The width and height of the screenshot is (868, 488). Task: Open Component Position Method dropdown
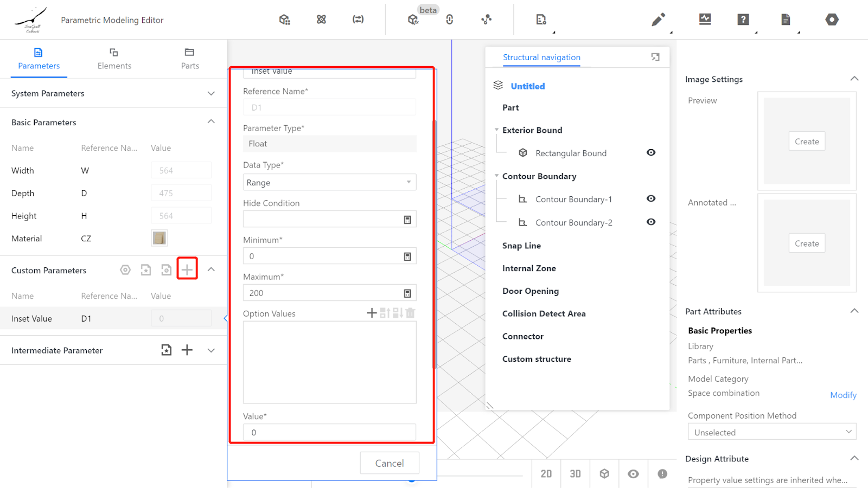click(772, 432)
